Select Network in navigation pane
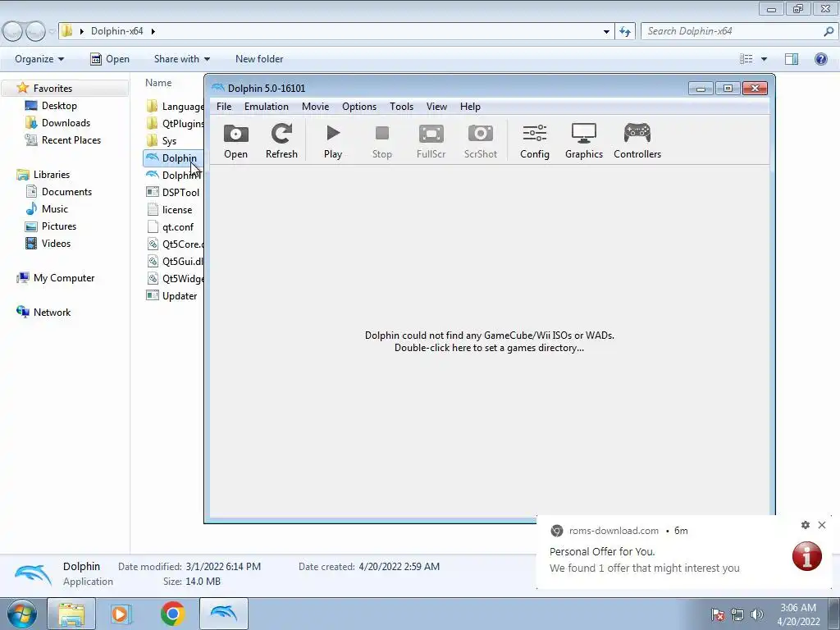The image size is (840, 630). (x=43, y=313)
